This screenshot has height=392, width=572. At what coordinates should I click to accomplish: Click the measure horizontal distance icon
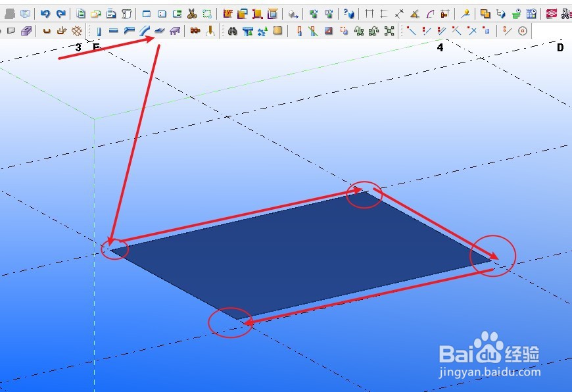tap(369, 14)
